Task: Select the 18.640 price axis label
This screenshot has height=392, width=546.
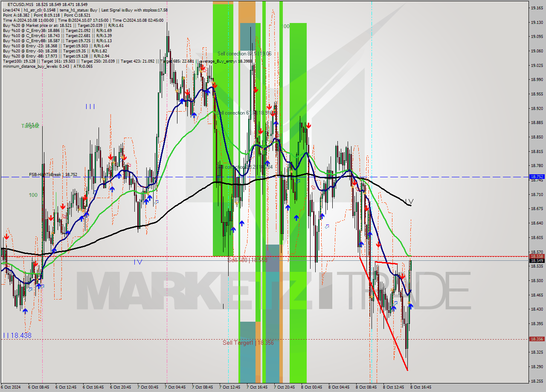Action: tap(537, 223)
